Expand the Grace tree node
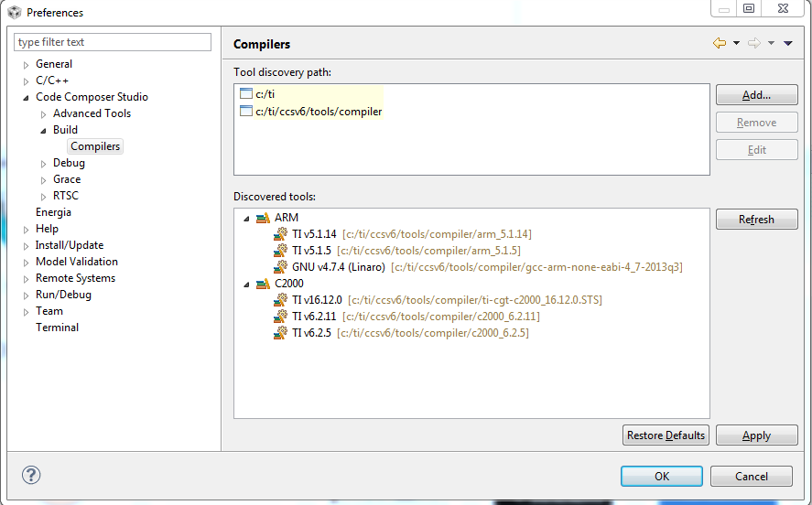 tap(44, 180)
